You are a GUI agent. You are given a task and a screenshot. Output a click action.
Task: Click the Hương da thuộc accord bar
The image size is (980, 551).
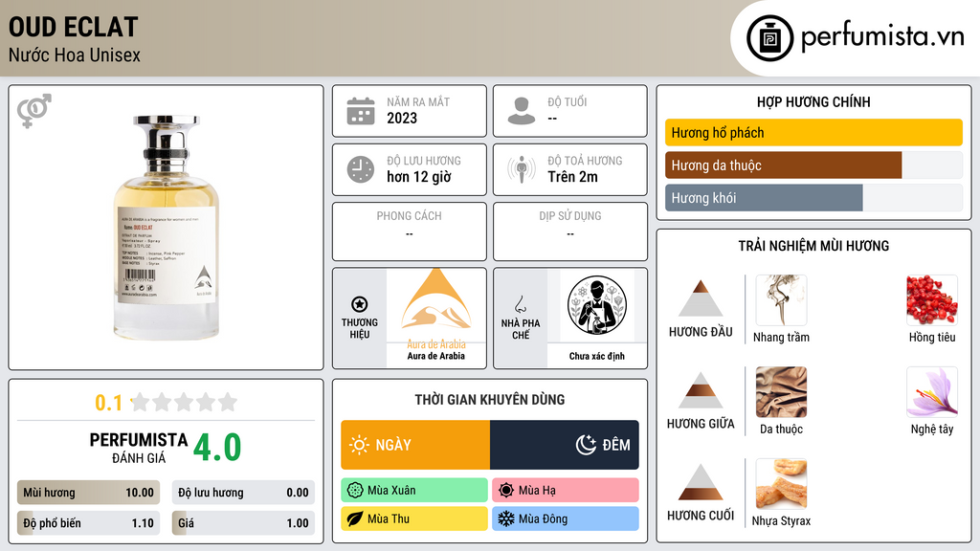813,165
